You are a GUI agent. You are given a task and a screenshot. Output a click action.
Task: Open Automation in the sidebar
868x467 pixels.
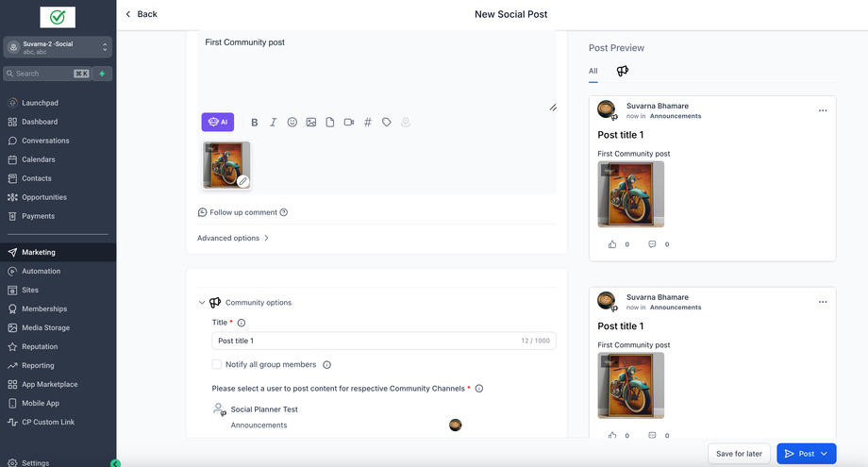click(41, 271)
